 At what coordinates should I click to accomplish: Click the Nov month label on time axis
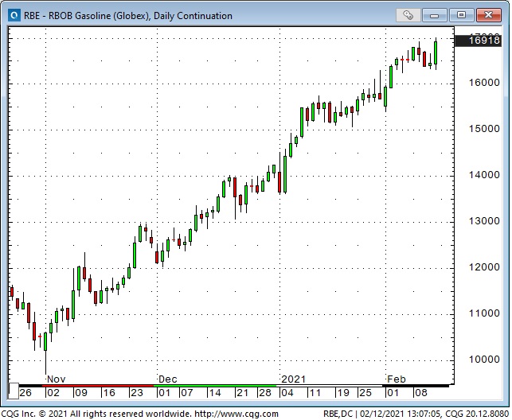coord(57,379)
